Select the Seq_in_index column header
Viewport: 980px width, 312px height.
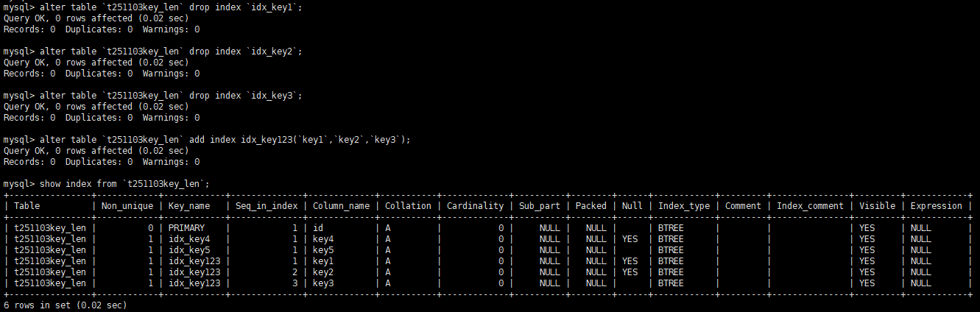coord(266,206)
